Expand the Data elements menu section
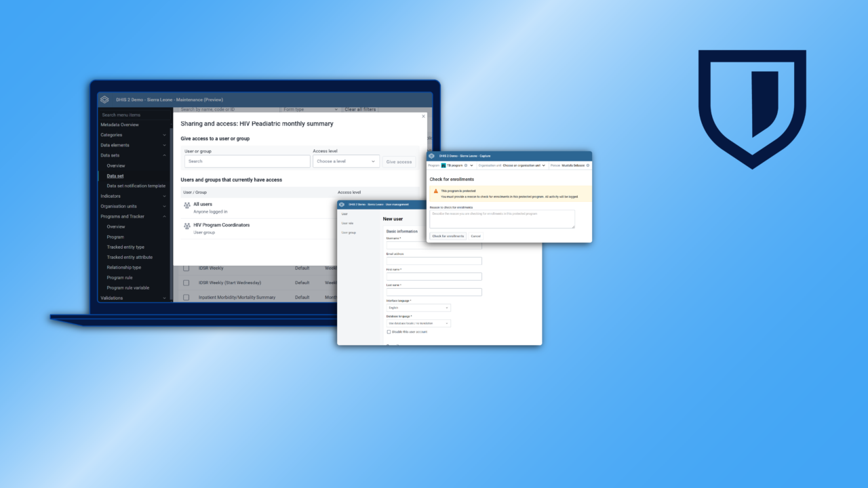This screenshot has width=868, height=488. tap(164, 145)
